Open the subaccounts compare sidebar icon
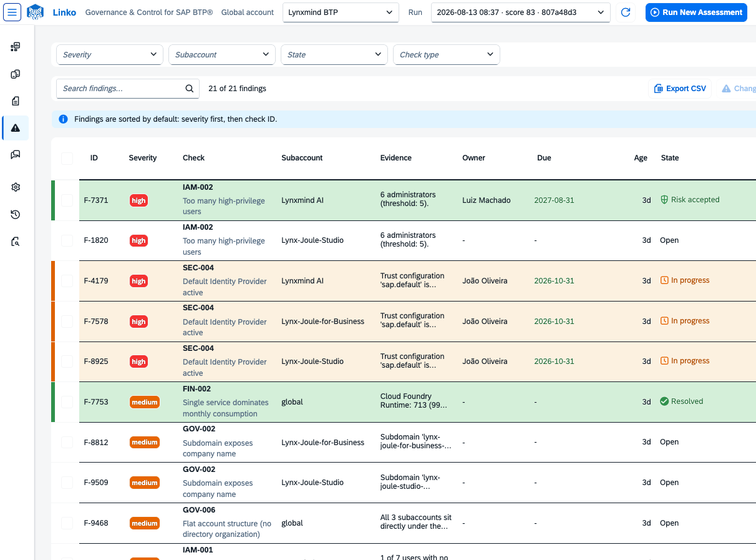This screenshot has height=560, width=756. coord(16,74)
